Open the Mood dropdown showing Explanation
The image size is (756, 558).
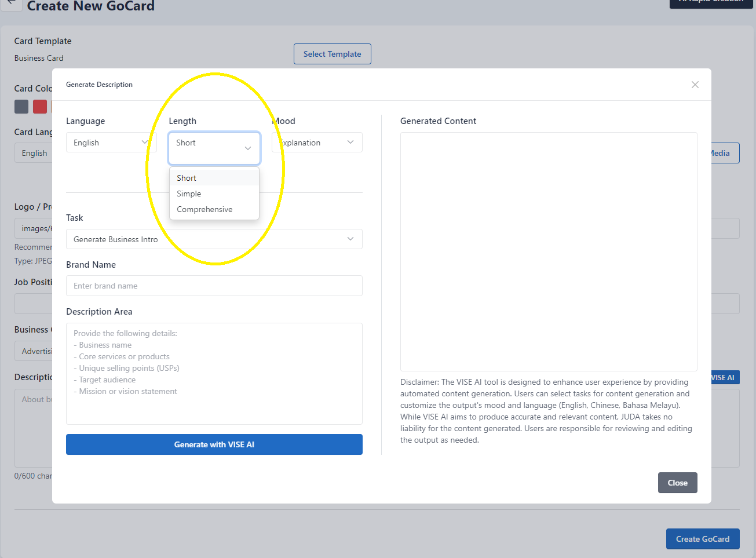click(x=317, y=143)
